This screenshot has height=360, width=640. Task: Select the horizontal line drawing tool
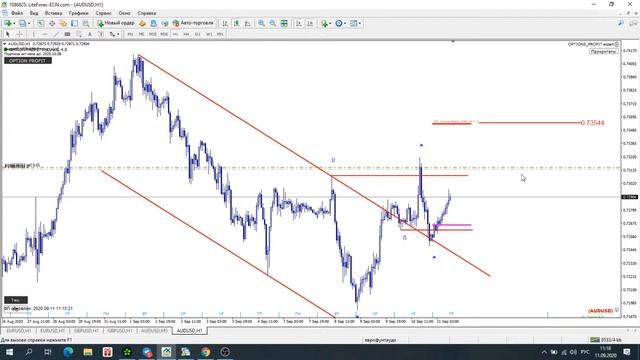pyautogui.click(x=45, y=34)
